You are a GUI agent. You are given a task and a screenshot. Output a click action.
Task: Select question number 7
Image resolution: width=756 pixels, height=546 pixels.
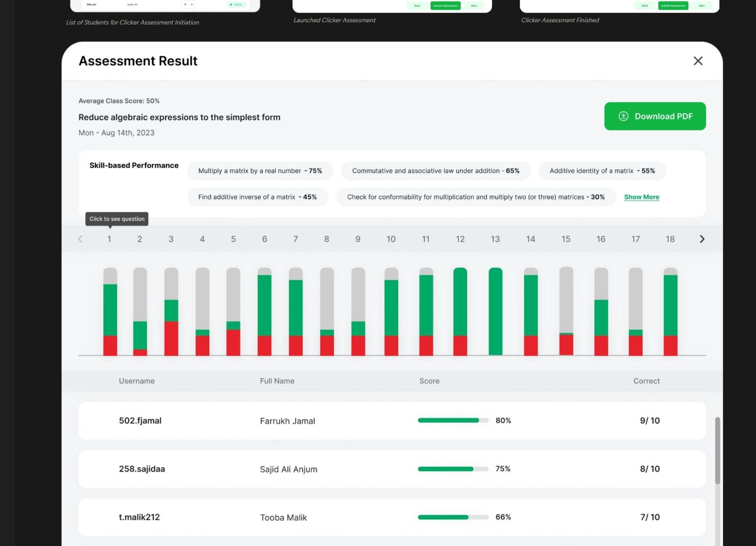[296, 239]
